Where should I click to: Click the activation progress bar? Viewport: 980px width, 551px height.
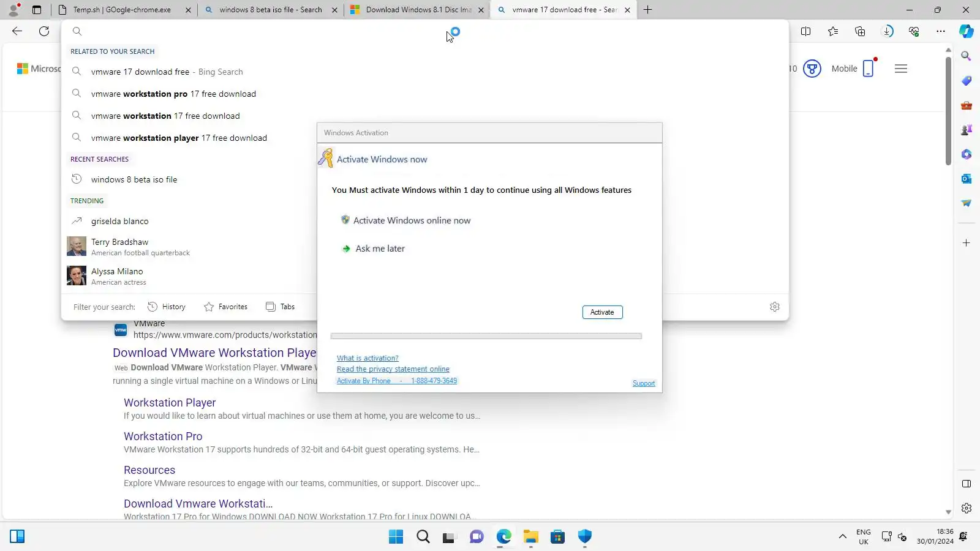[x=486, y=336]
